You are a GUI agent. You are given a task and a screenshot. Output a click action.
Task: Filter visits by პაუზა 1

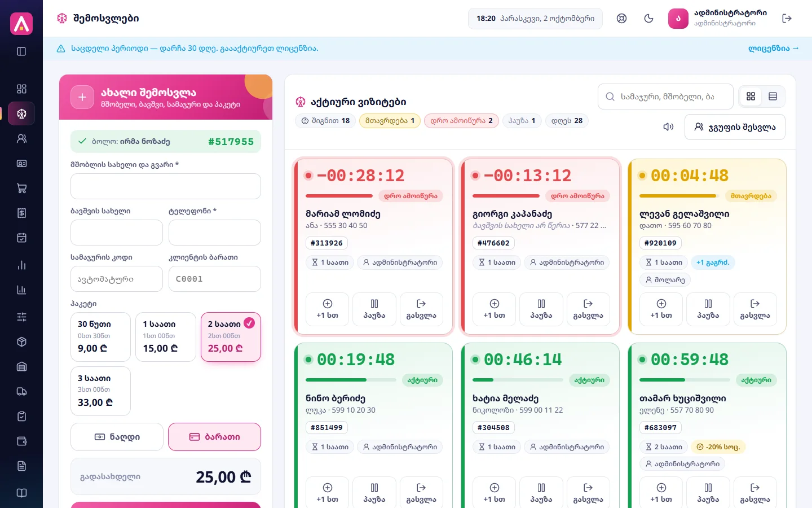point(522,121)
